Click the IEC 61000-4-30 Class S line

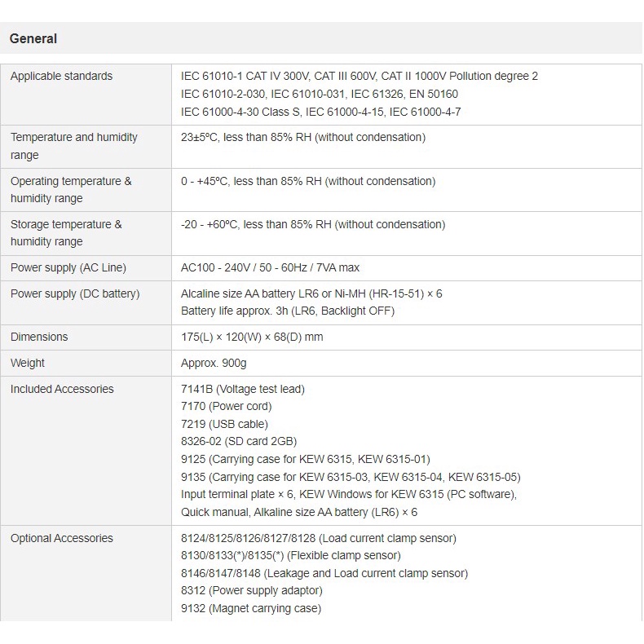click(x=320, y=112)
